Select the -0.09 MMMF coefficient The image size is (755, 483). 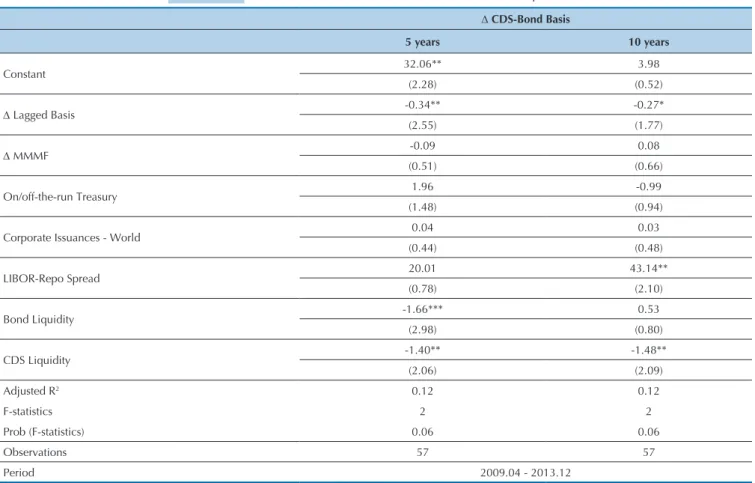pos(422,146)
